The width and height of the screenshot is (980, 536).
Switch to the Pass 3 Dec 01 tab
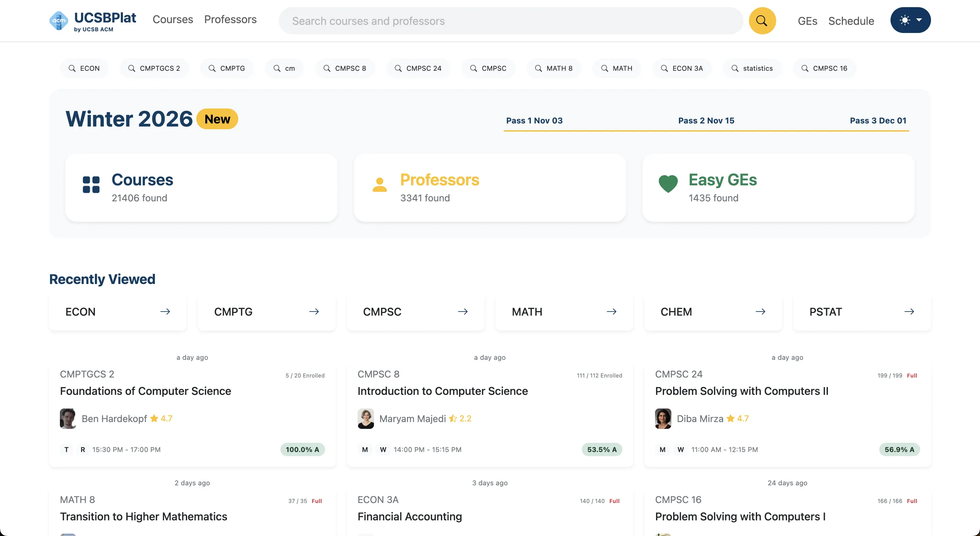coord(878,120)
